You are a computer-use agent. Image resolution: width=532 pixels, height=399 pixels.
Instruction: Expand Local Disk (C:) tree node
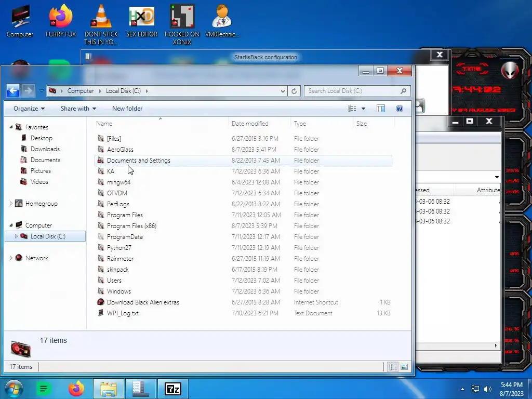(x=16, y=236)
